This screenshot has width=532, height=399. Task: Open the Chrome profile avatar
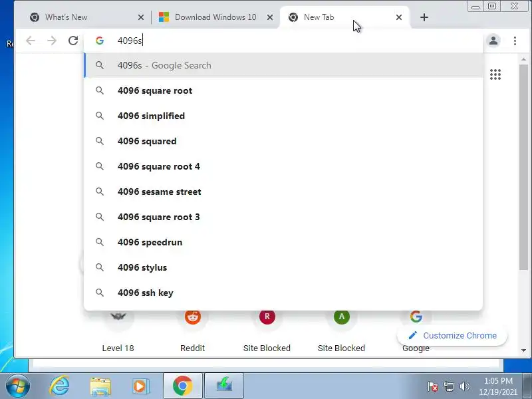[x=493, y=41]
